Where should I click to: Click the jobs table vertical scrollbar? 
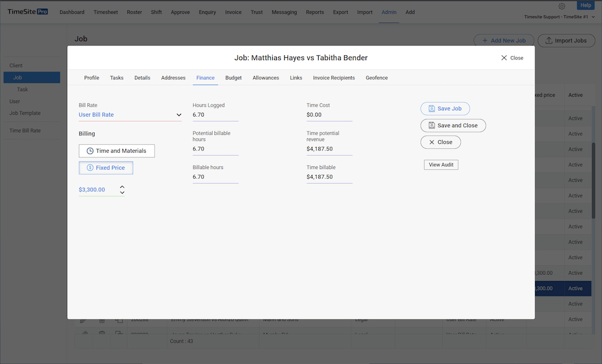[x=594, y=180]
